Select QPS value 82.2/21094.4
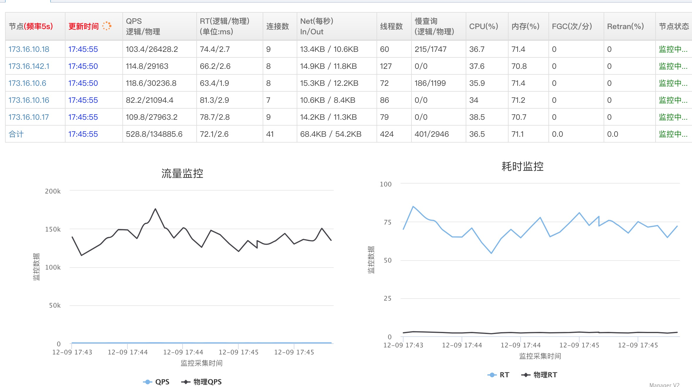The width and height of the screenshot is (692, 387). point(150,100)
